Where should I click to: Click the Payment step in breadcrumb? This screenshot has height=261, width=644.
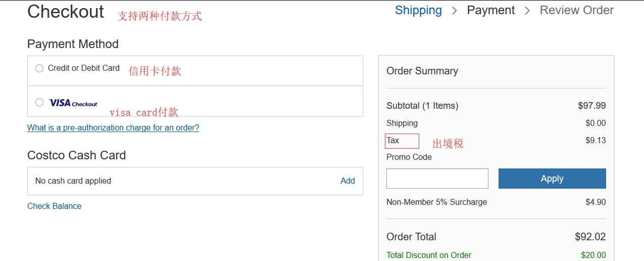click(x=491, y=10)
